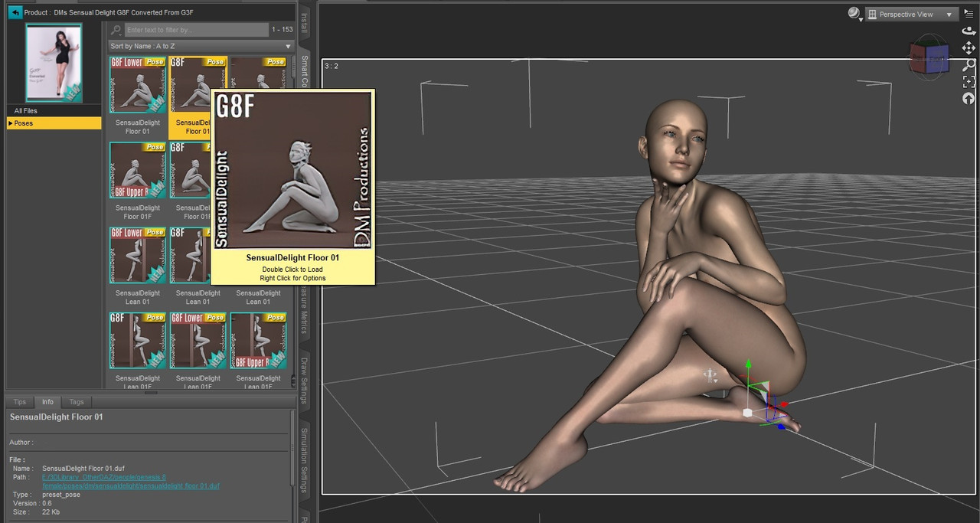Click the reset view up-arrow icon
The width and height of the screenshot is (980, 523).
969,99
